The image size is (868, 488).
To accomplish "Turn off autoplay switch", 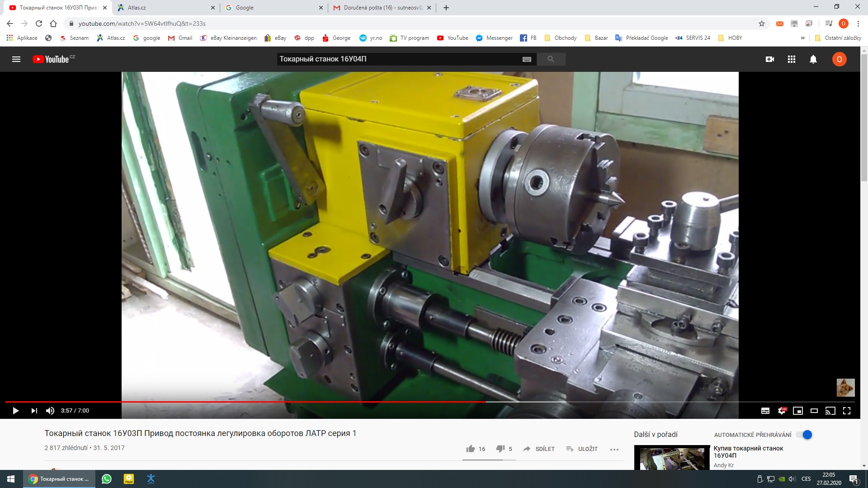I will click(x=804, y=435).
